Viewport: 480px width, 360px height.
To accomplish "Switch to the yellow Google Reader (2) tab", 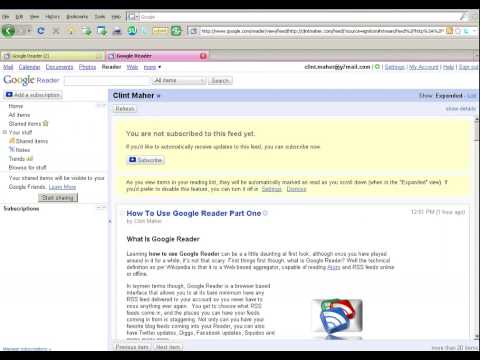I will point(52,56).
